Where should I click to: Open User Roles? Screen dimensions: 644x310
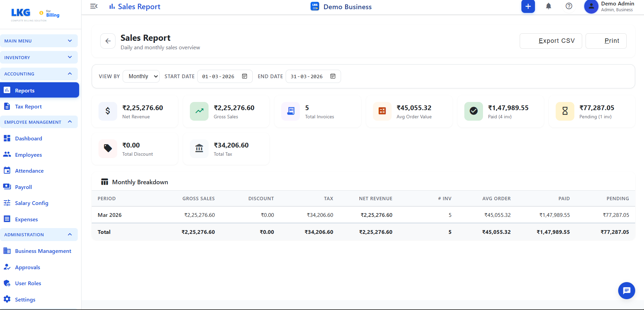[x=39, y=283]
